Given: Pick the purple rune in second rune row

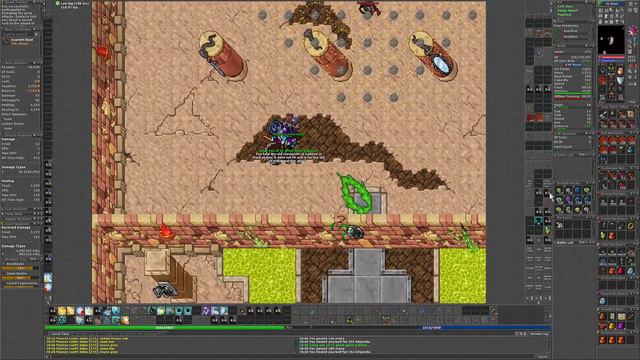Looking at the screenshot, I should point(568,200).
